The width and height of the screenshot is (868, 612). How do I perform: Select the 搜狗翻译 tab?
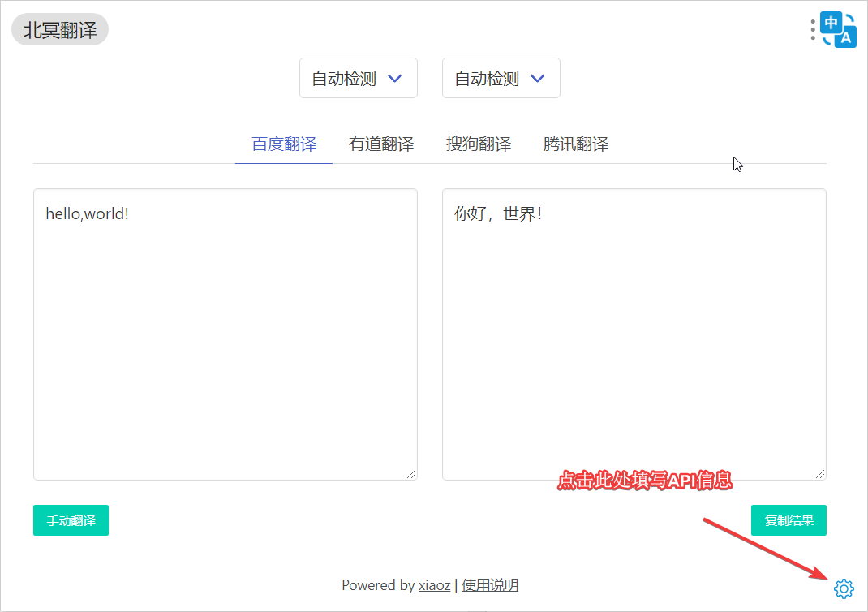pos(479,144)
